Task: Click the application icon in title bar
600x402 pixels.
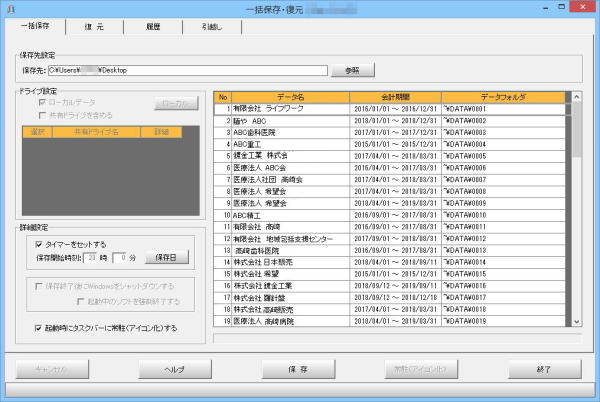Action: click(x=11, y=9)
